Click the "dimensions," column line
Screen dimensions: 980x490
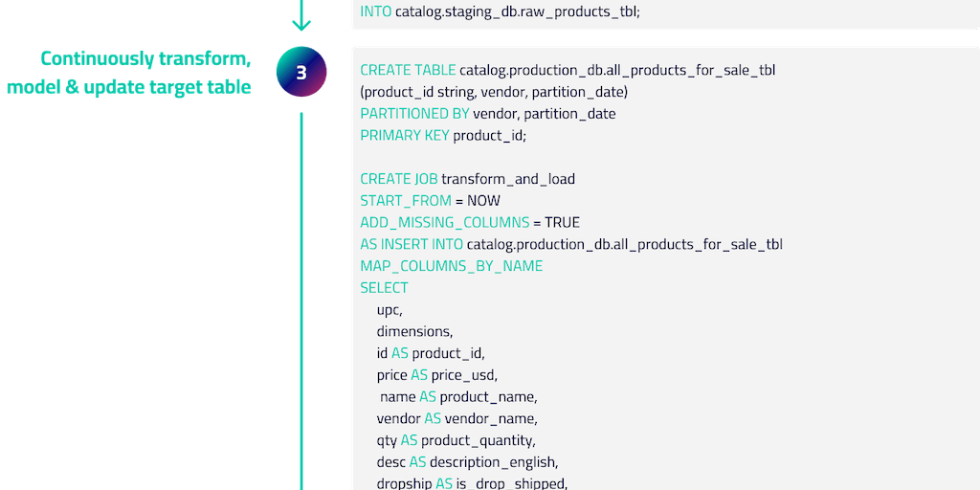click(413, 331)
